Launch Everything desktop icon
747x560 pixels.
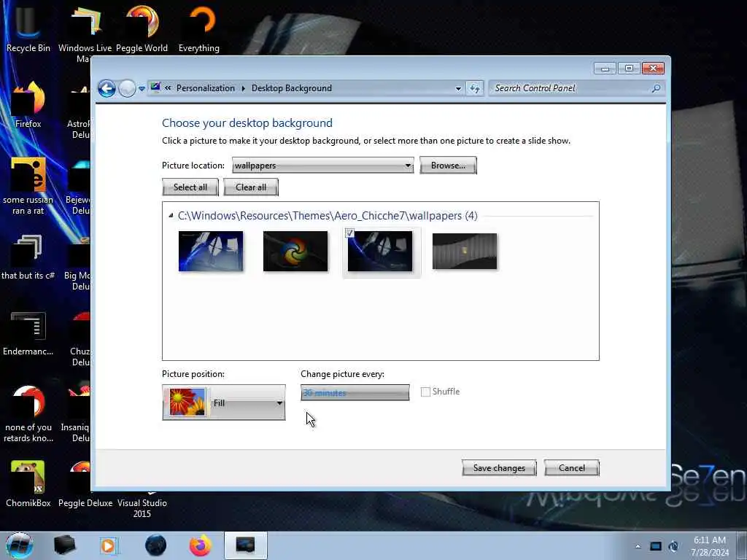pyautogui.click(x=199, y=28)
